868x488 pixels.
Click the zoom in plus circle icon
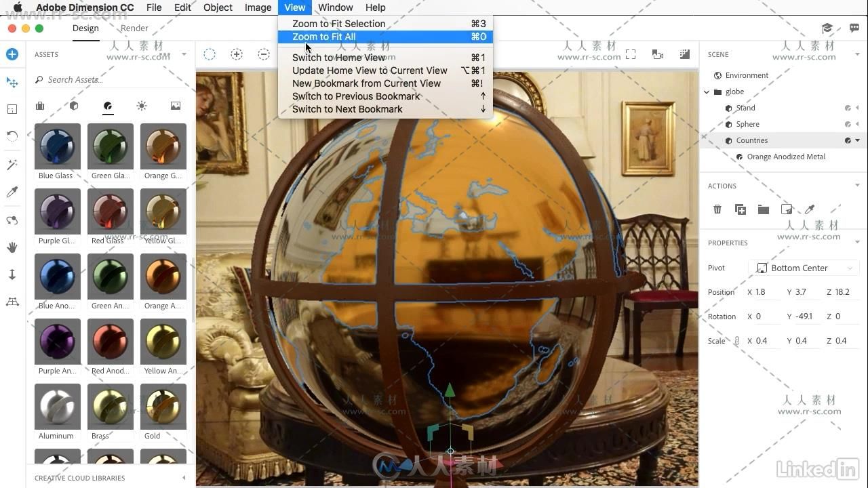(x=237, y=54)
